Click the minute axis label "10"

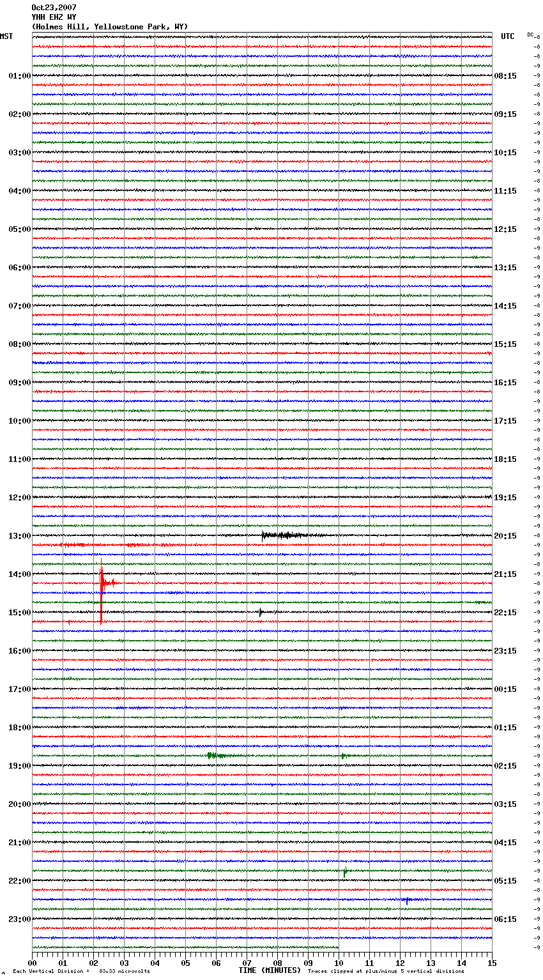point(339,962)
